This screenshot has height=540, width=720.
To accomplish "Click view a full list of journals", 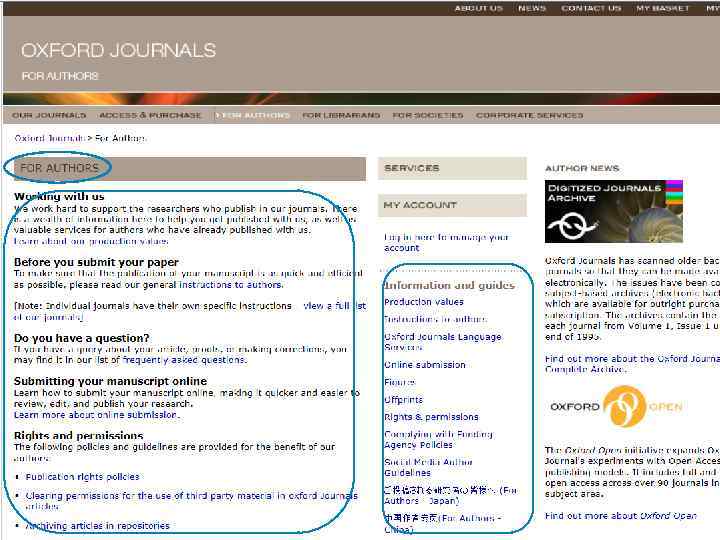I will [x=190, y=311].
